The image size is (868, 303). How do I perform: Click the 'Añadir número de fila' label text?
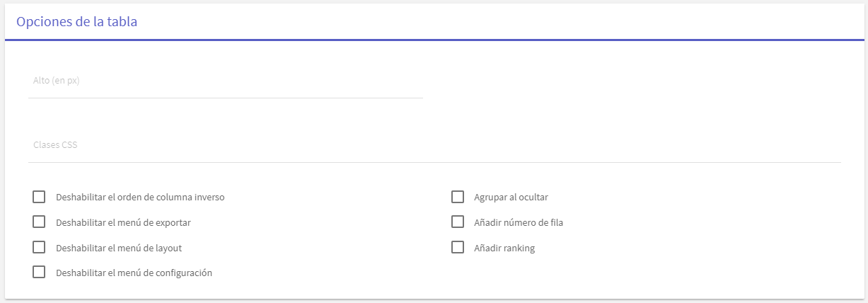coord(519,223)
